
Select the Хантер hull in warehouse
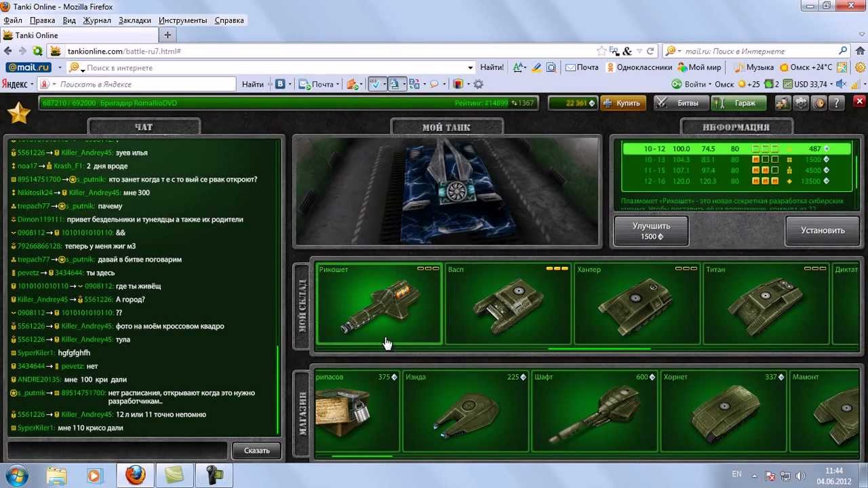click(x=637, y=304)
